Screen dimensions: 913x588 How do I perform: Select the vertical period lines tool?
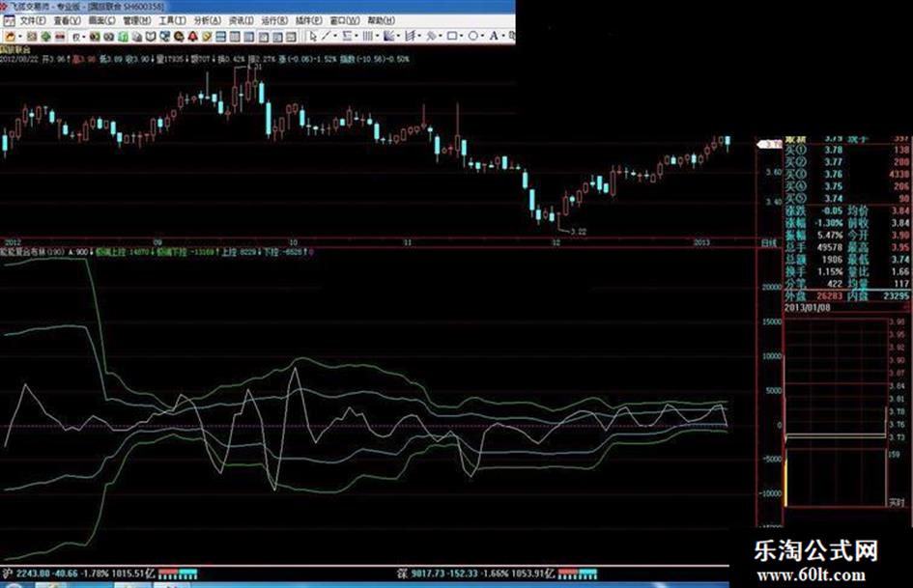[x=367, y=37]
